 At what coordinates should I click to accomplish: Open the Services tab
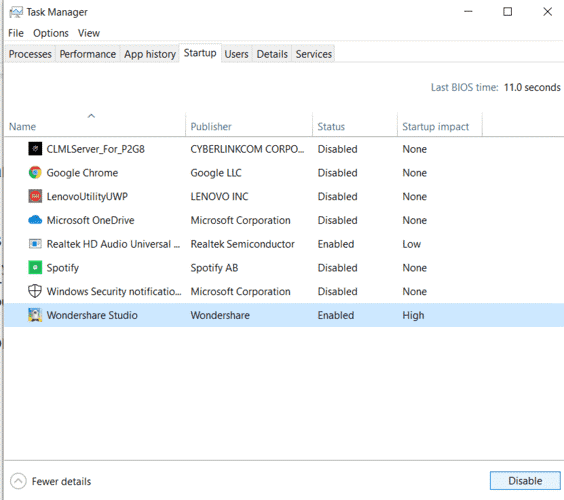click(x=314, y=54)
